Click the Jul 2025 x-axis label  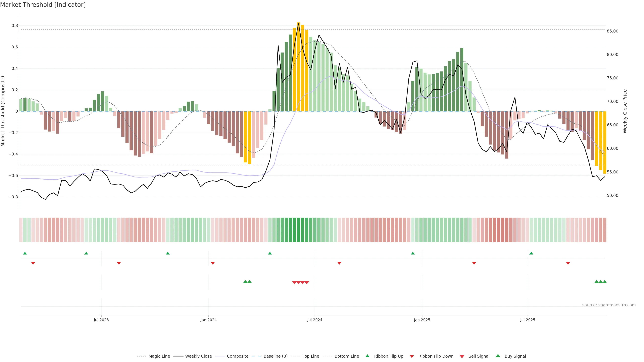[527, 320]
